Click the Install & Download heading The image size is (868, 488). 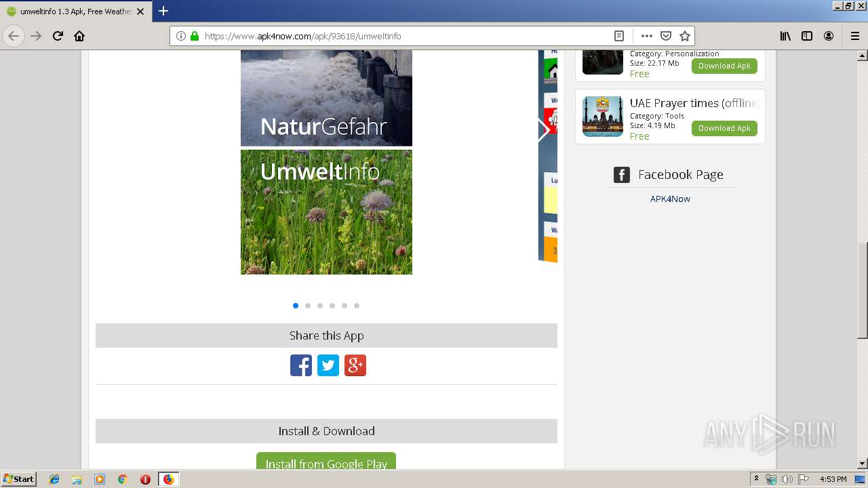tap(326, 431)
